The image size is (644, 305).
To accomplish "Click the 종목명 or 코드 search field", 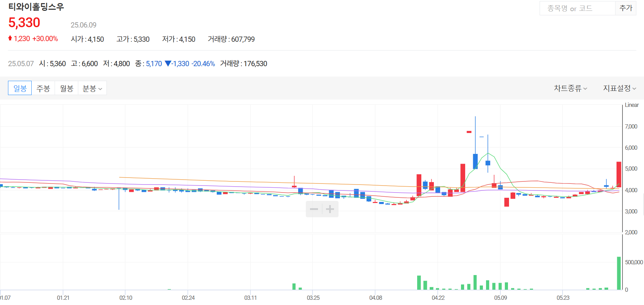I will tap(578, 8).
